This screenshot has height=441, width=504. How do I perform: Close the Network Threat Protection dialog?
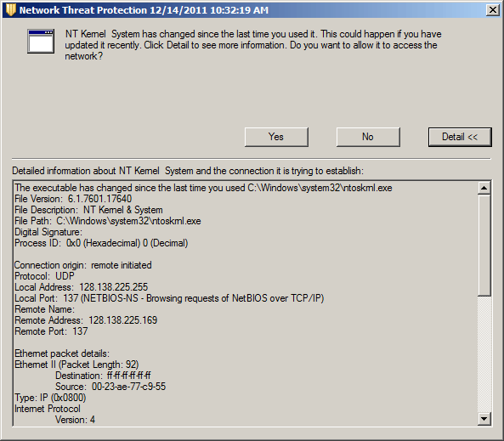(x=493, y=10)
